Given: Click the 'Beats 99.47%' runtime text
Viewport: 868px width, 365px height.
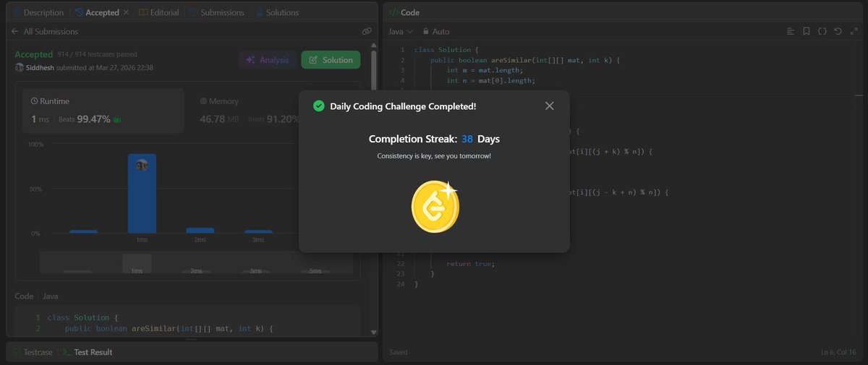Looking at the screenshot, I should [x=85, y=119].
